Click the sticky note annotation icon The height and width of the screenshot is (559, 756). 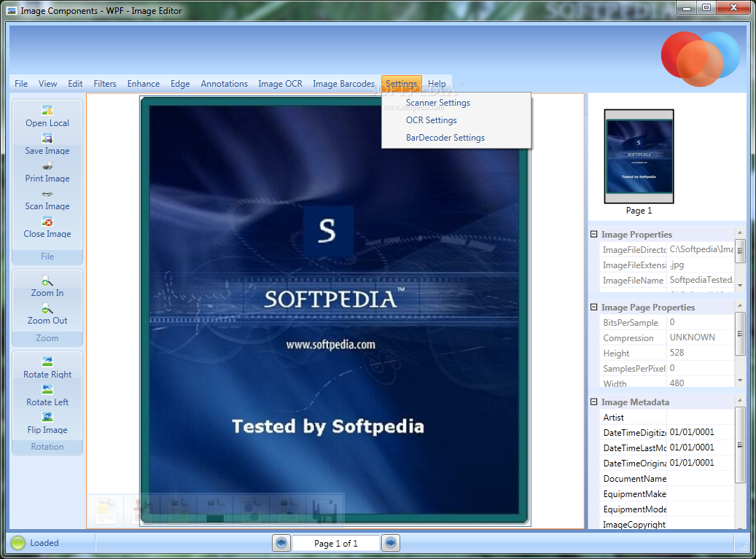(106, 510)
